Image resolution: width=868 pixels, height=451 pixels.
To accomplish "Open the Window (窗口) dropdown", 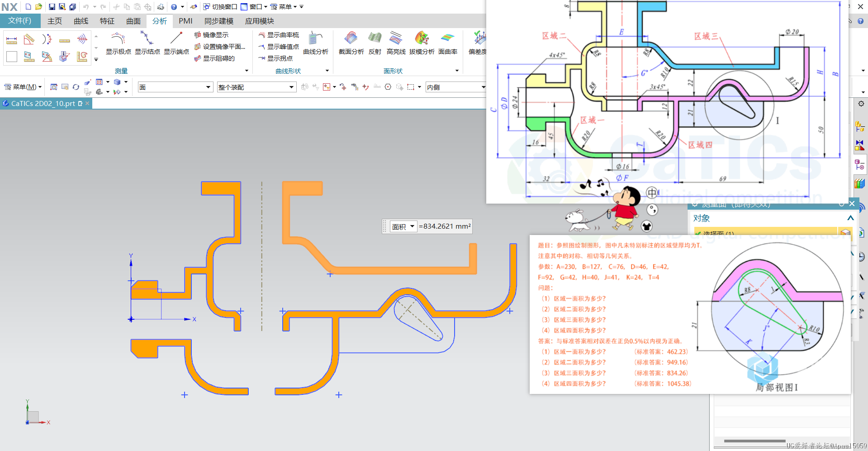I will 254,7.
